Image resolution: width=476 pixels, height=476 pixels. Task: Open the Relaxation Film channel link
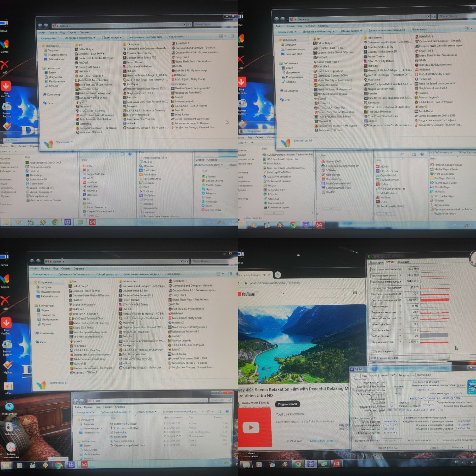coord(254,403)
